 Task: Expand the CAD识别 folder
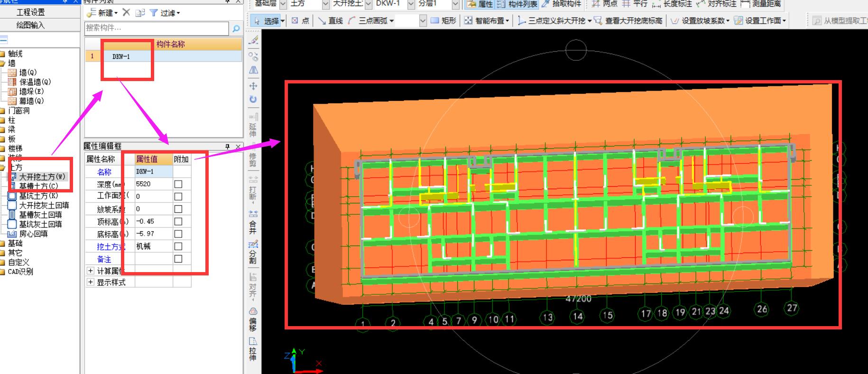20,272
